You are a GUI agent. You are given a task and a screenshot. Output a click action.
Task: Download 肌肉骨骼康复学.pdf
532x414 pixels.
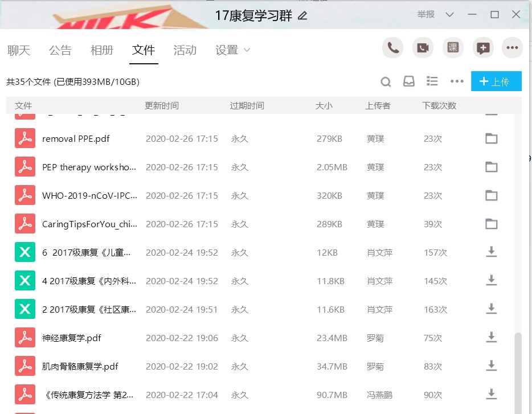point(491,366)
